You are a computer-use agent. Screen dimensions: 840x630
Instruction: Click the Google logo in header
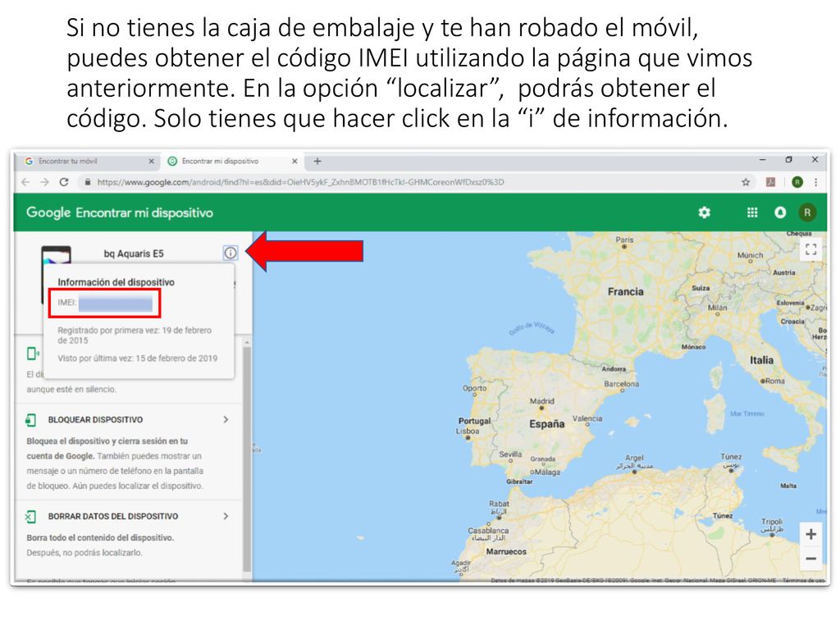point(48,212)
